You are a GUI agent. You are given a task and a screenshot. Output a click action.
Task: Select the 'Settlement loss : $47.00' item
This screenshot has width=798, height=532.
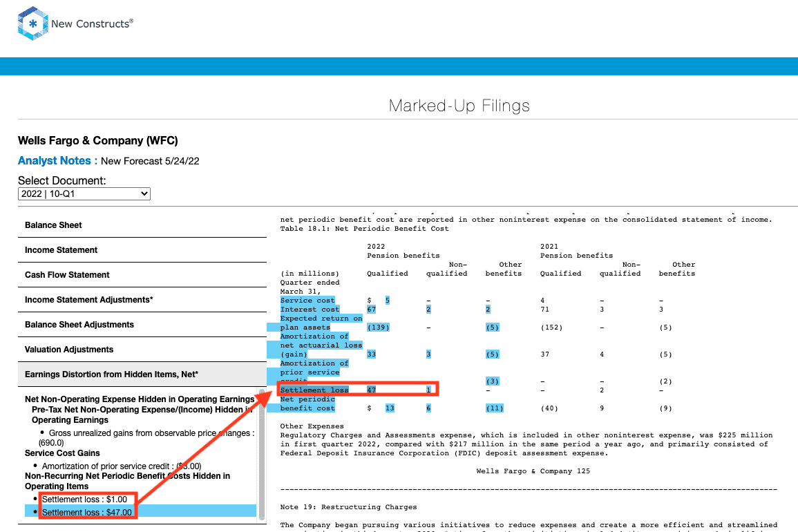pos(87,512)
